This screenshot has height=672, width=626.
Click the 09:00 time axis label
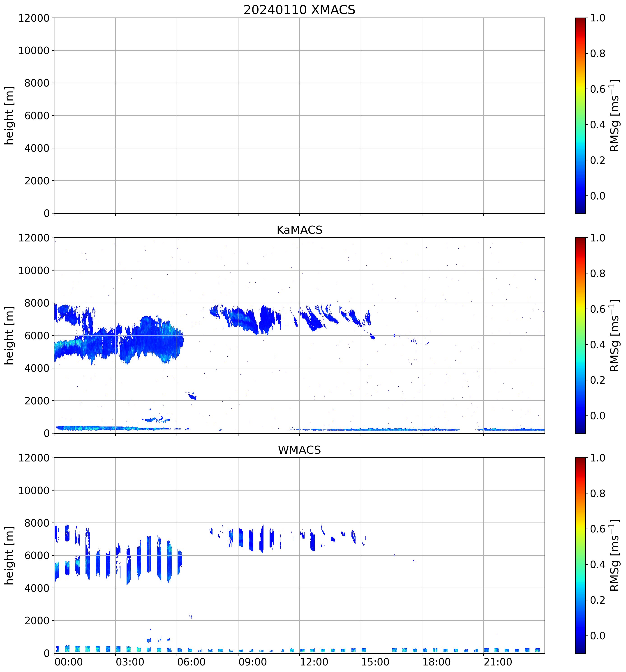point(253,662)
